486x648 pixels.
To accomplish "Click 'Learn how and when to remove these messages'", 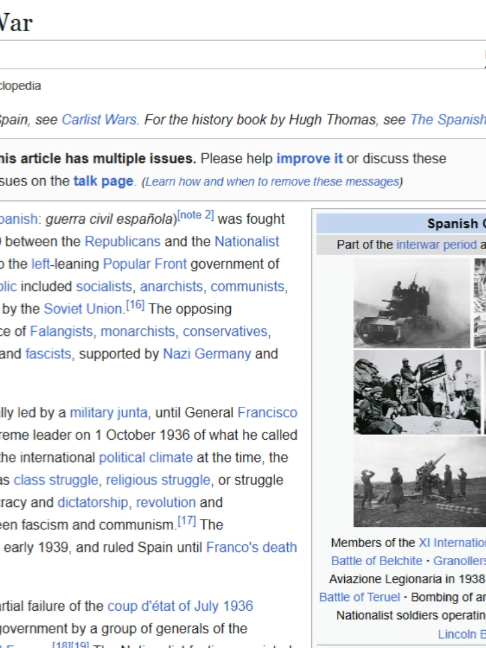I will click(272, 182).
